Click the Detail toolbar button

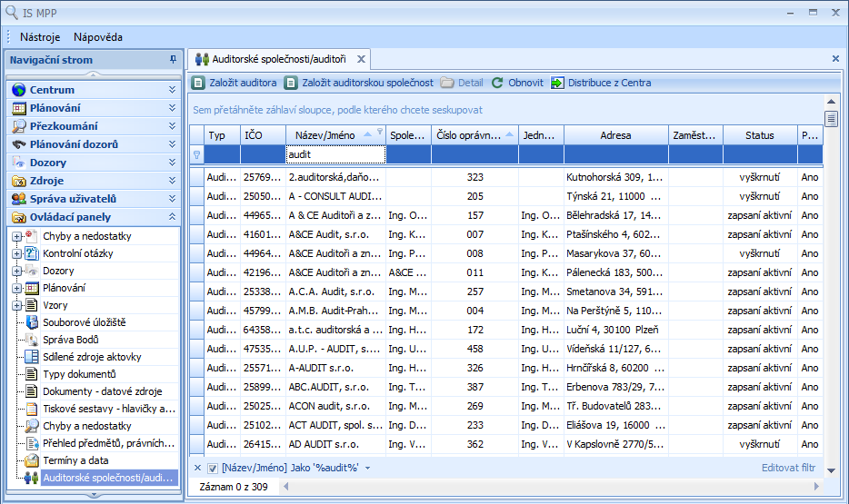point(462,83)
